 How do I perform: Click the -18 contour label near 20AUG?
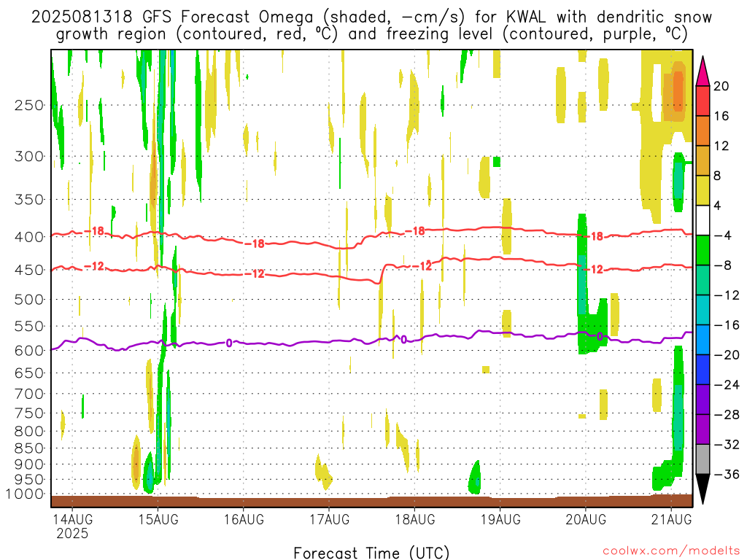pos(594,236)
